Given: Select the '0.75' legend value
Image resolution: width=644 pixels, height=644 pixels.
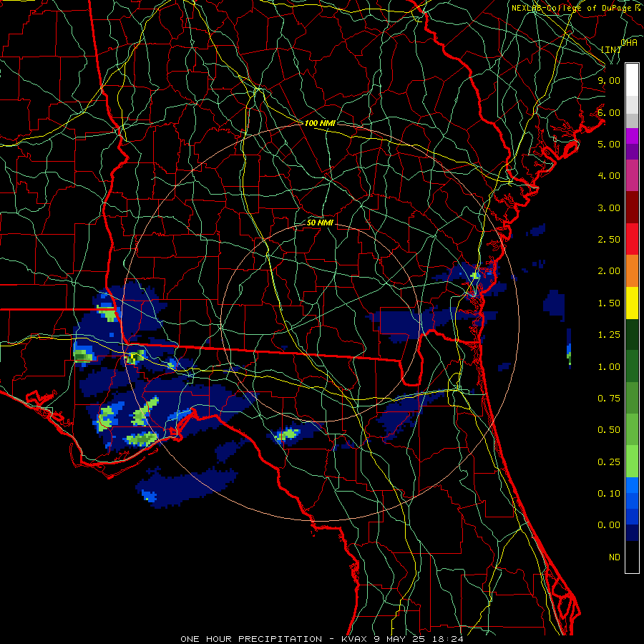Looking at the screenshot, I should click(x=609, y=399).
